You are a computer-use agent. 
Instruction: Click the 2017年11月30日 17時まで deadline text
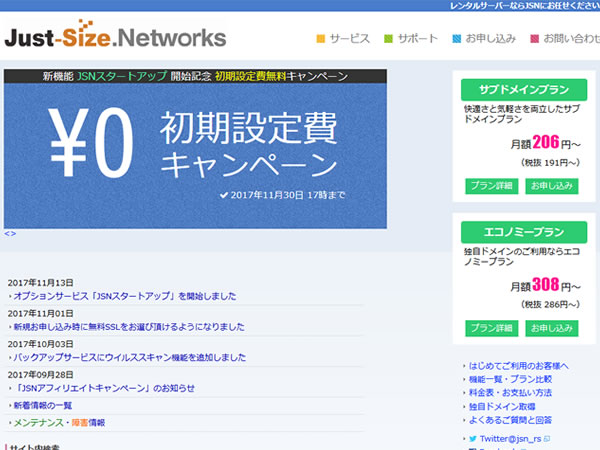coord(283,195)
